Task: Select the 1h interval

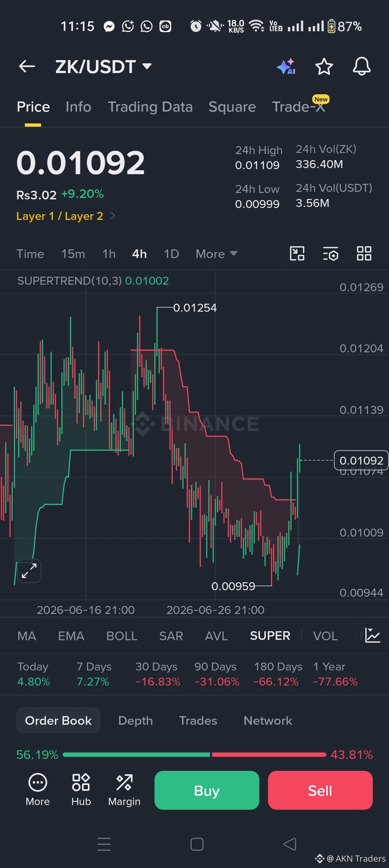Action: click(109, 254)
